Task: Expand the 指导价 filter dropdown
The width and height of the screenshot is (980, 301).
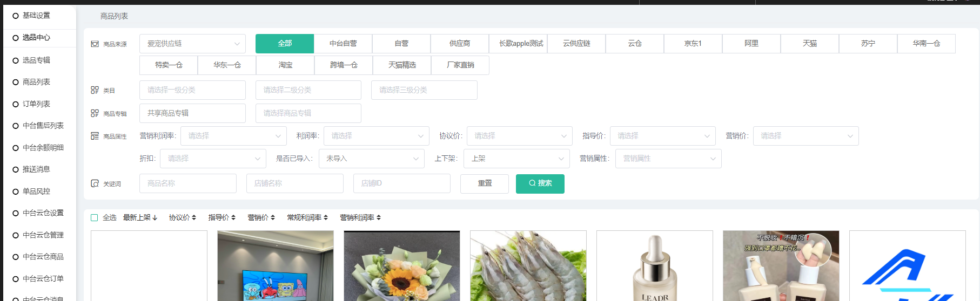Action: pyautogui.click(x=663, y=136)
